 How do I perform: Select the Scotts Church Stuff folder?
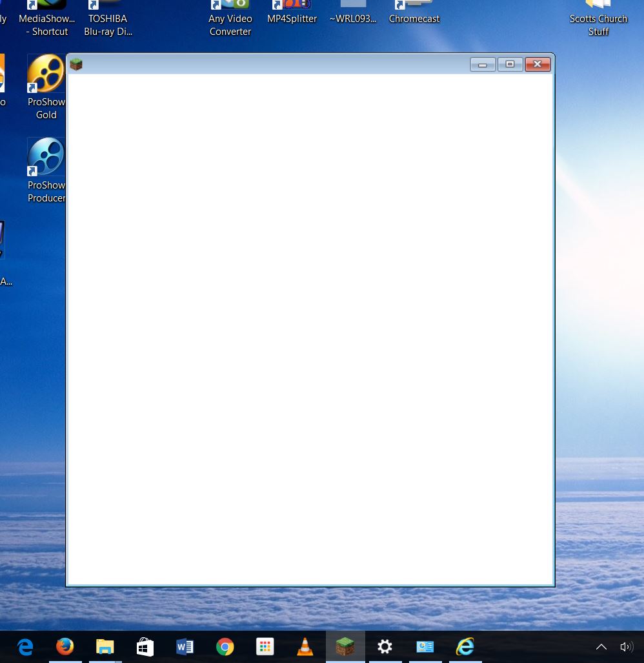(x=598, y=19)
